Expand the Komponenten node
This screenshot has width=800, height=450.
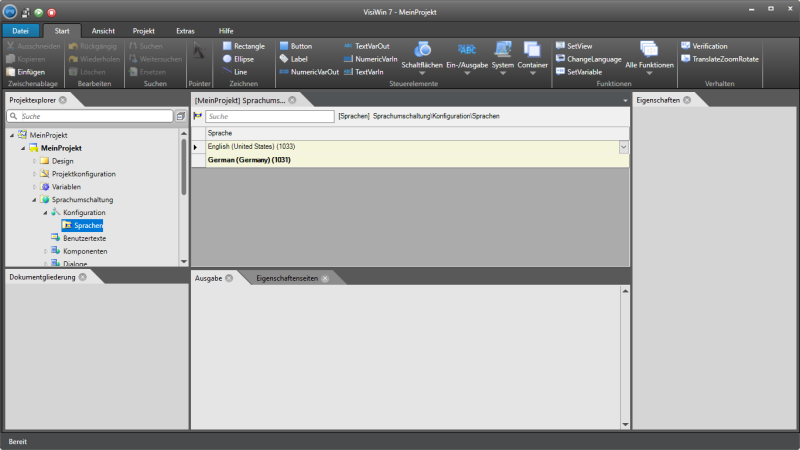coord(45,252)
